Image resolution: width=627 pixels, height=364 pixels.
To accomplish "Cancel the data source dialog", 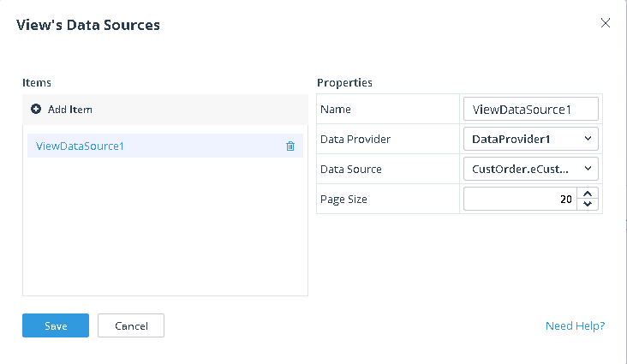I will [x=131, y=325].
